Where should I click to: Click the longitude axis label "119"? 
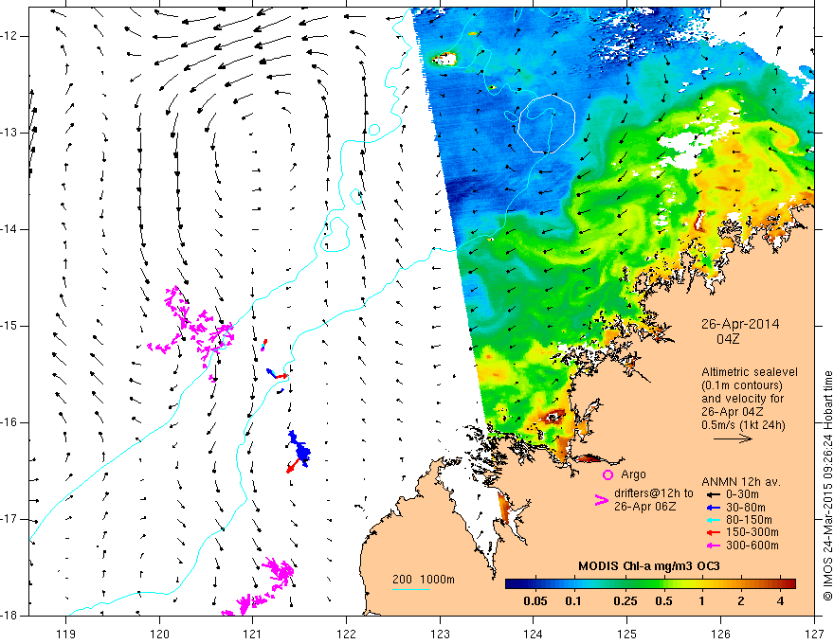[66, 634]
